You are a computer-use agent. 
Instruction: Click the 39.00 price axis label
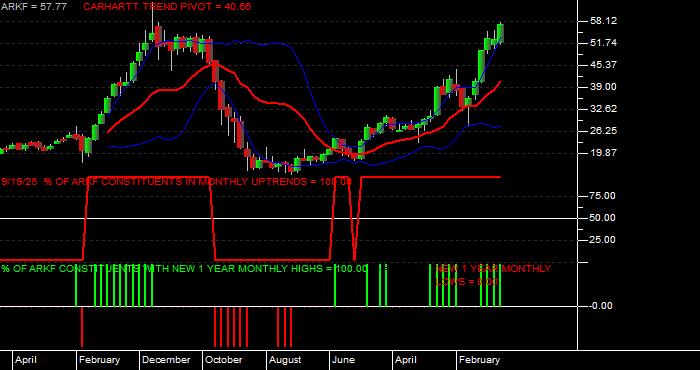coord(603,87)
